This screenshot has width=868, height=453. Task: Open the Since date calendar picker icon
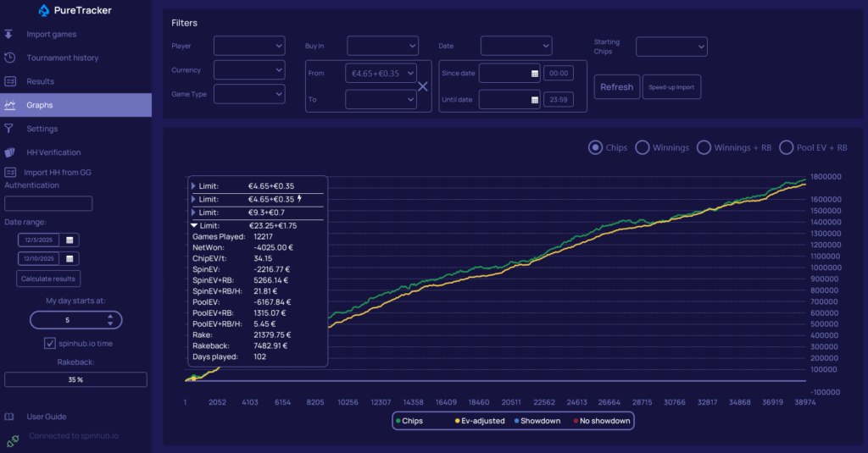click(x=534, y=74)
